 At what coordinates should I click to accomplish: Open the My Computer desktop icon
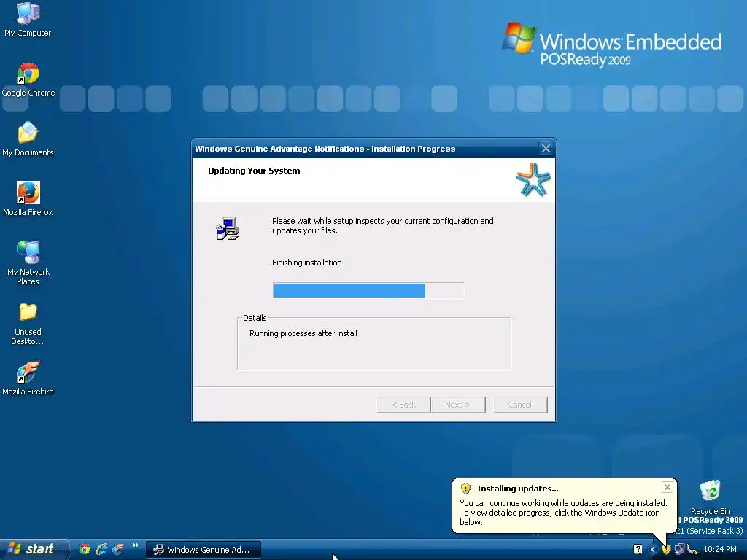[28, 20]
